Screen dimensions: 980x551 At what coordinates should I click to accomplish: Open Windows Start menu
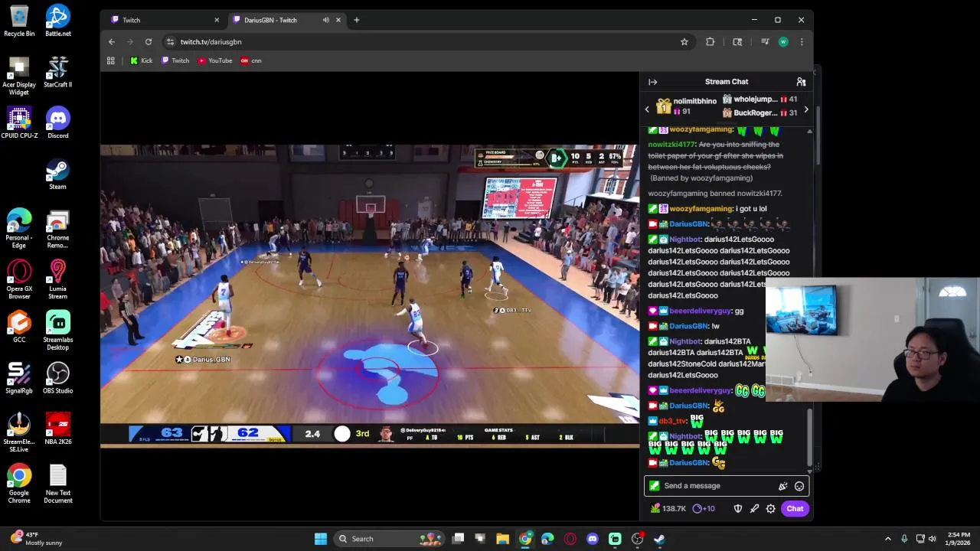pos(321,539)
